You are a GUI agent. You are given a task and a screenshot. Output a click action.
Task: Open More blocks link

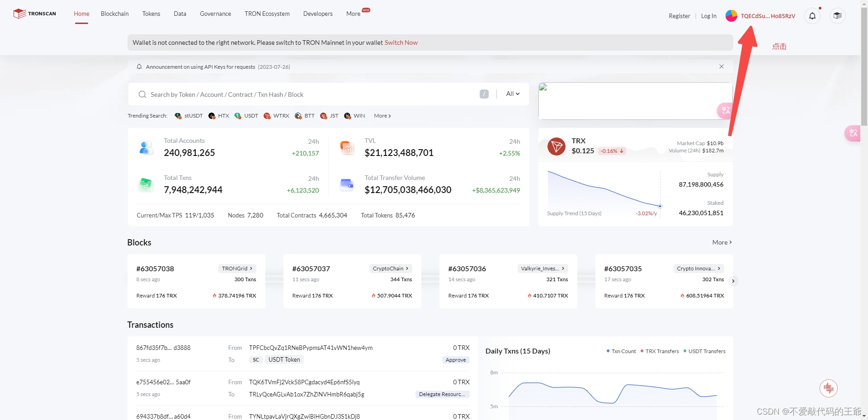pos(722,242)
